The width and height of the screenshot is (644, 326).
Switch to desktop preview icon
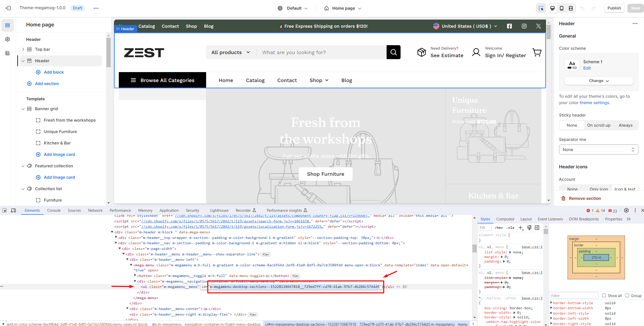[x=552, y=8]
